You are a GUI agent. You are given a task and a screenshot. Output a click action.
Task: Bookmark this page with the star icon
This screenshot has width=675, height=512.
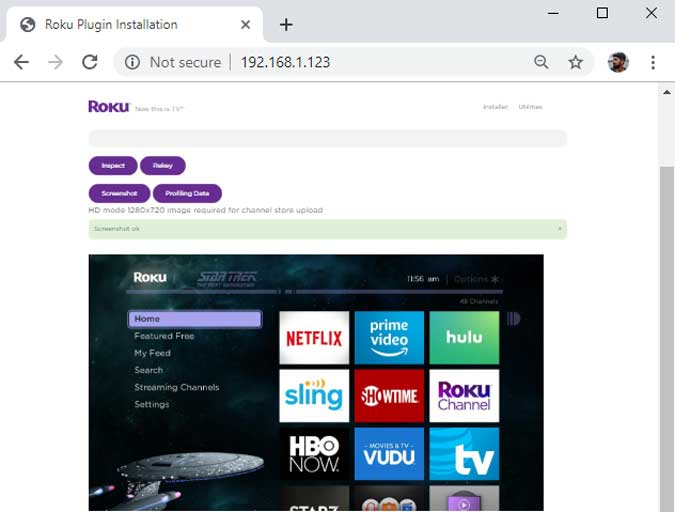[576, 62]
